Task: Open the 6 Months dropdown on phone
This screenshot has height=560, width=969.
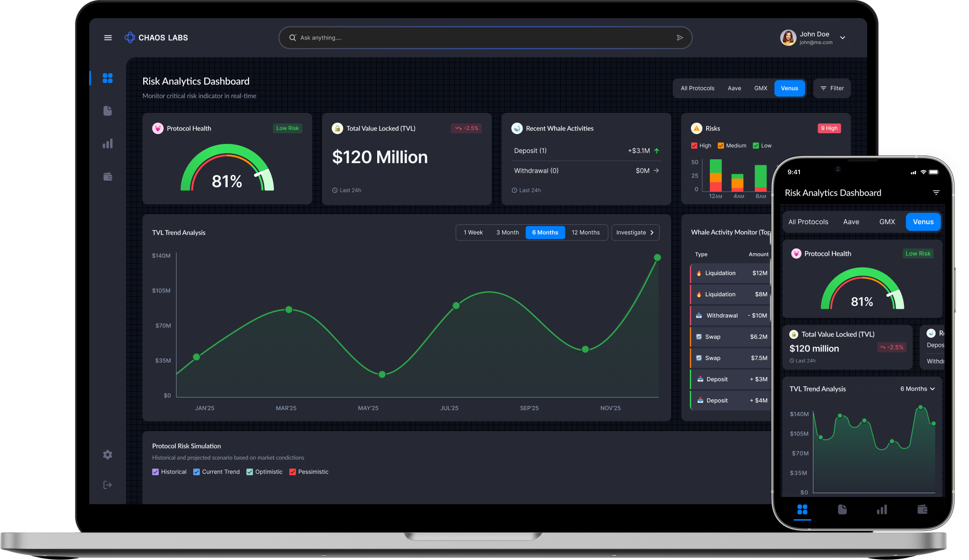Action: 917,389
